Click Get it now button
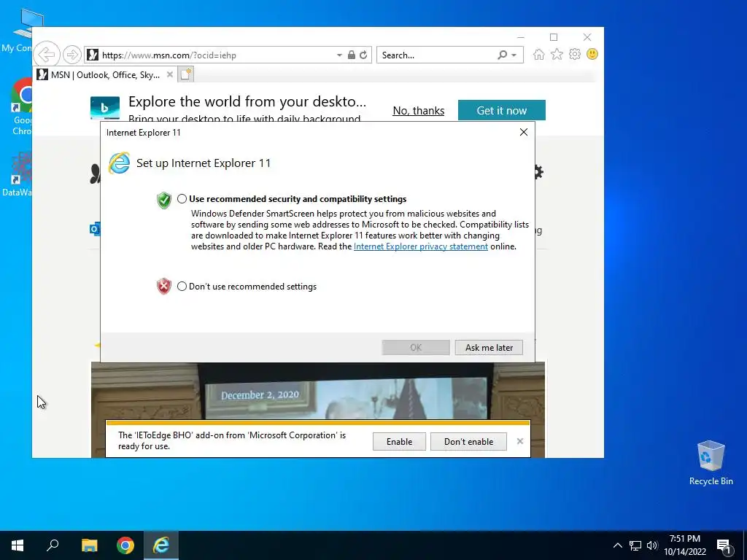Viewport: 747px width, 560px height. click(502, 111)
